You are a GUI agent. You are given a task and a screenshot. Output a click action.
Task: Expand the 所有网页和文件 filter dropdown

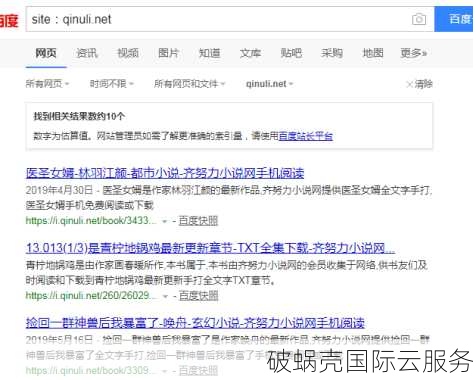click(x=189, y=83)
